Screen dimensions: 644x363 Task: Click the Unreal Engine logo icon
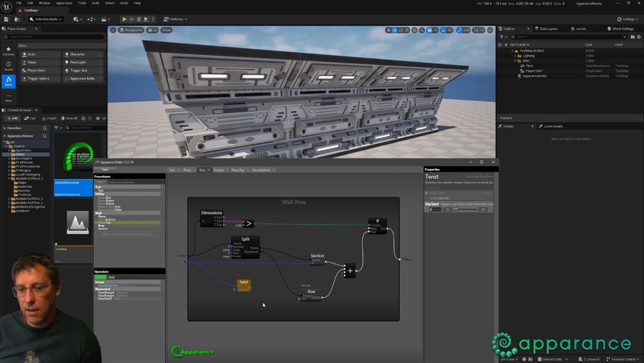pyautogui.click(x=6, y=6)
